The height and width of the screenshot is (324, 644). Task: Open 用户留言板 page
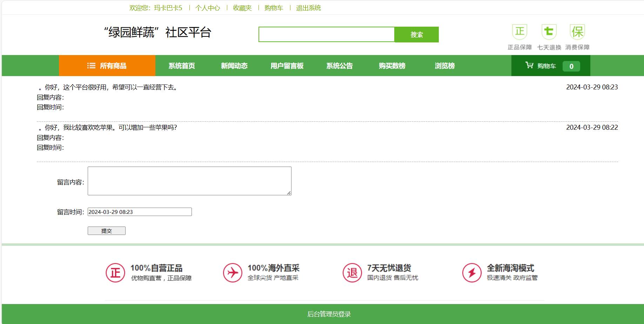pos(287,66)
